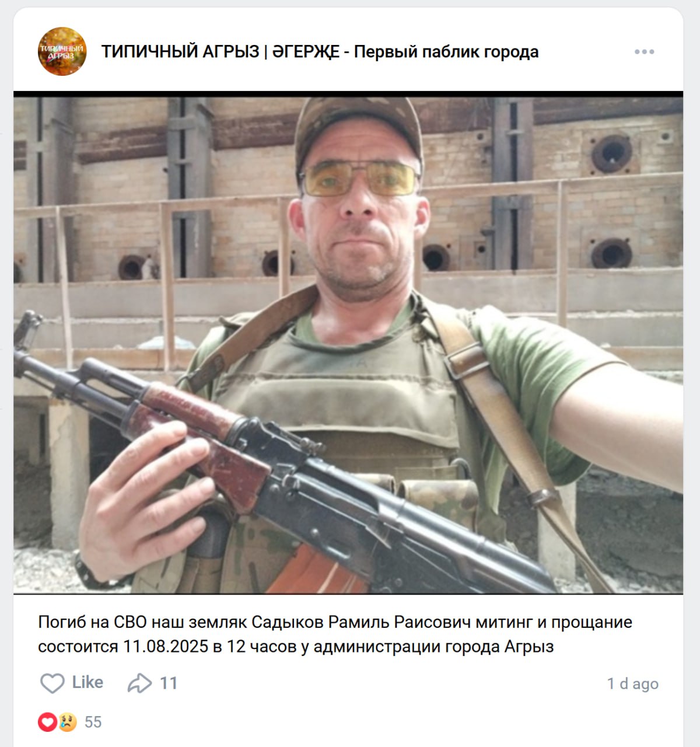Click the rifle area of the photo
This screenshot has width=700, height=747.
(280, 467)
